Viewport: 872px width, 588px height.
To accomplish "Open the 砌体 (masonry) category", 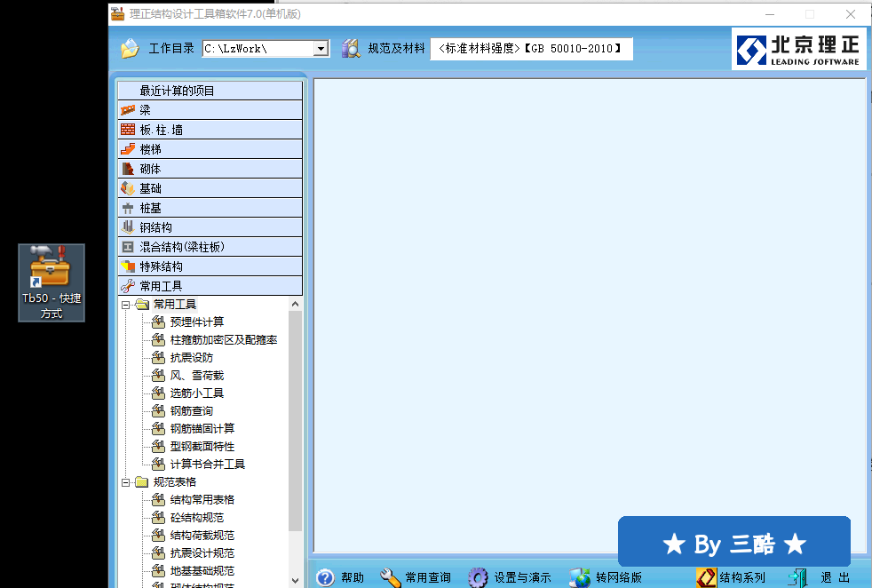I will point(210,169).
